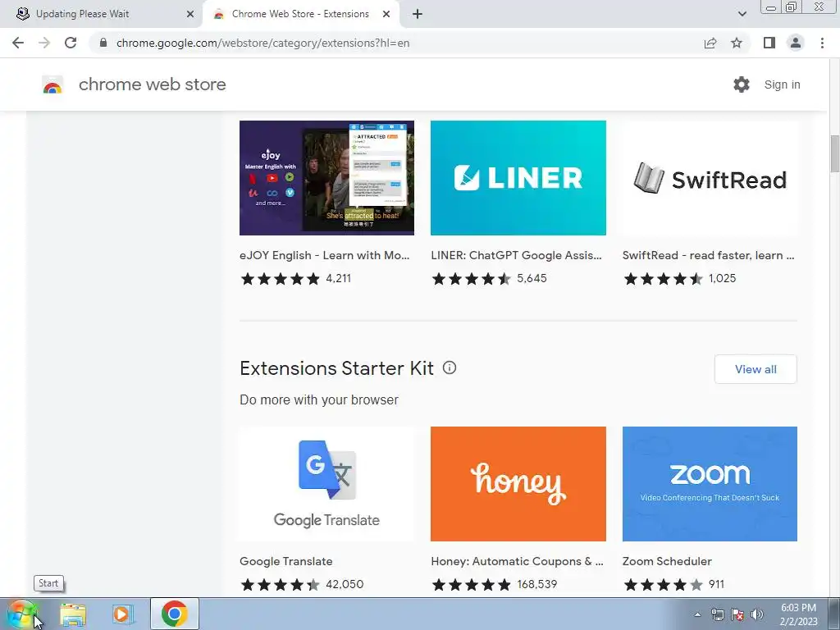
Task: Open Honey extension thumbnail
Action: coord(518,484)
